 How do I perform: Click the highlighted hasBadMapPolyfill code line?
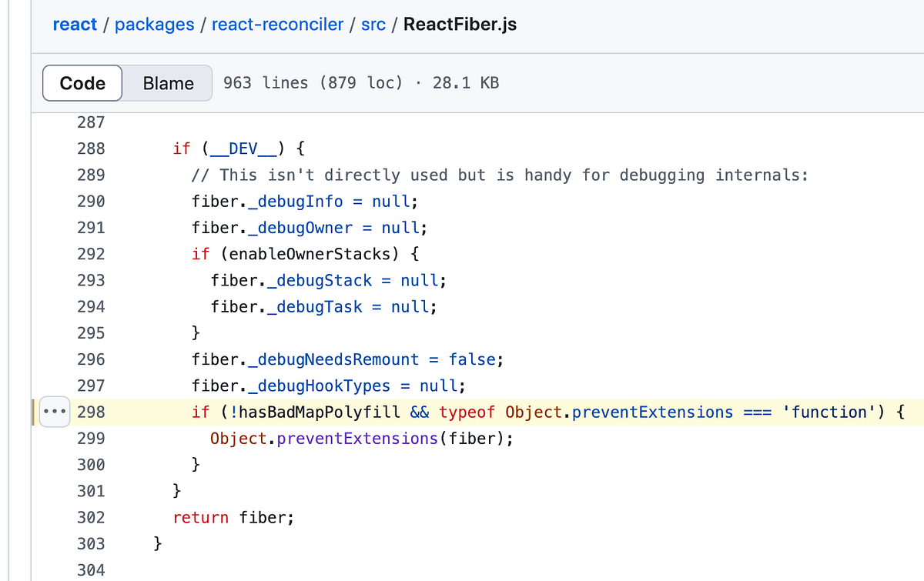click(x=462, y=412)
